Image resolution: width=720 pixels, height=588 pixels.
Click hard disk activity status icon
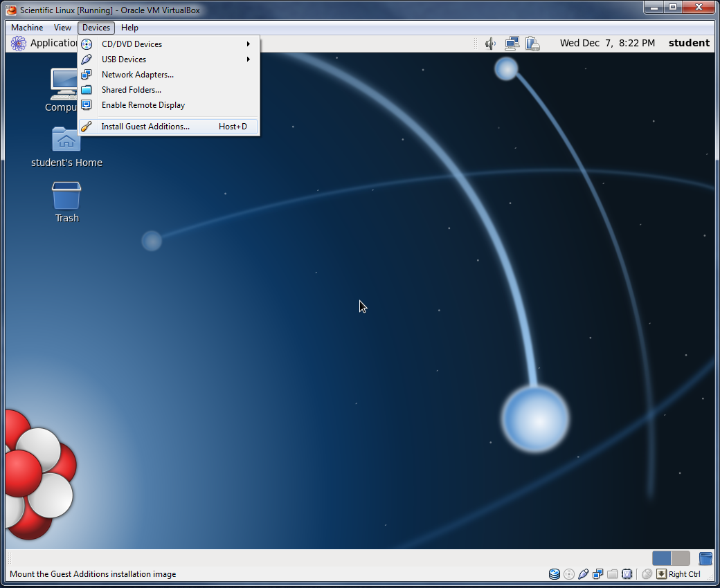(x=555, y=573)
